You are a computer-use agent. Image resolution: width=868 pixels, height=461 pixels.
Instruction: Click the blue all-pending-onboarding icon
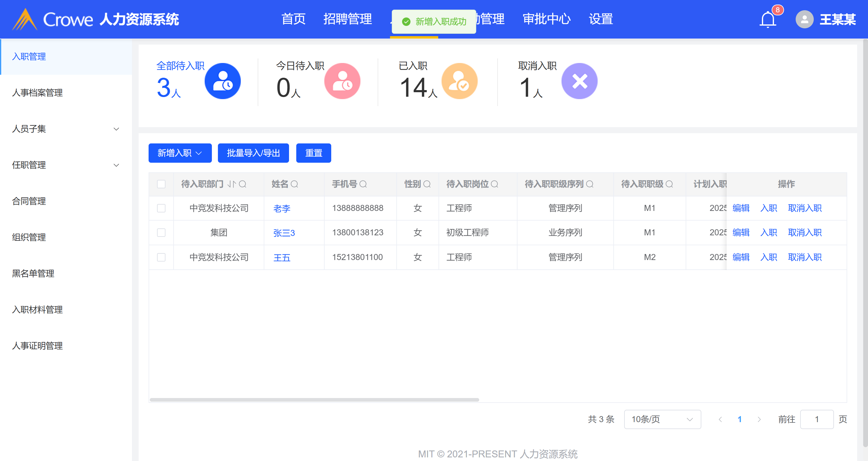coord(222,81)
